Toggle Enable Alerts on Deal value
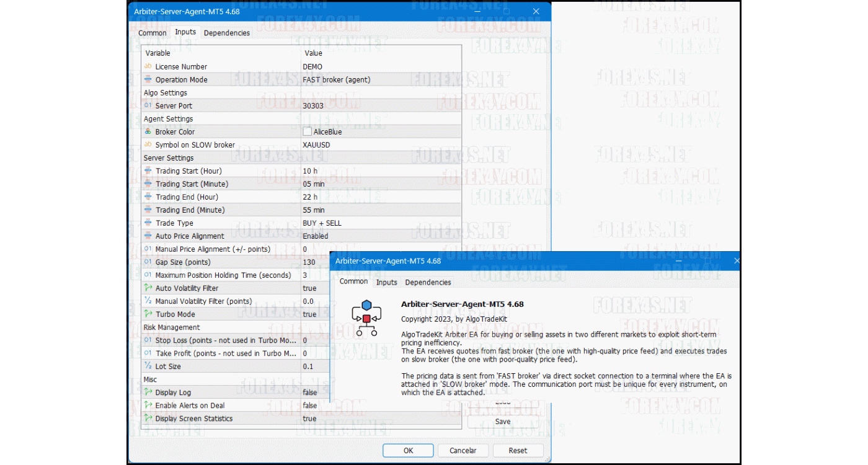Viewport: 868px width, 465px height. pyautogui.click(x=309, y=405)
